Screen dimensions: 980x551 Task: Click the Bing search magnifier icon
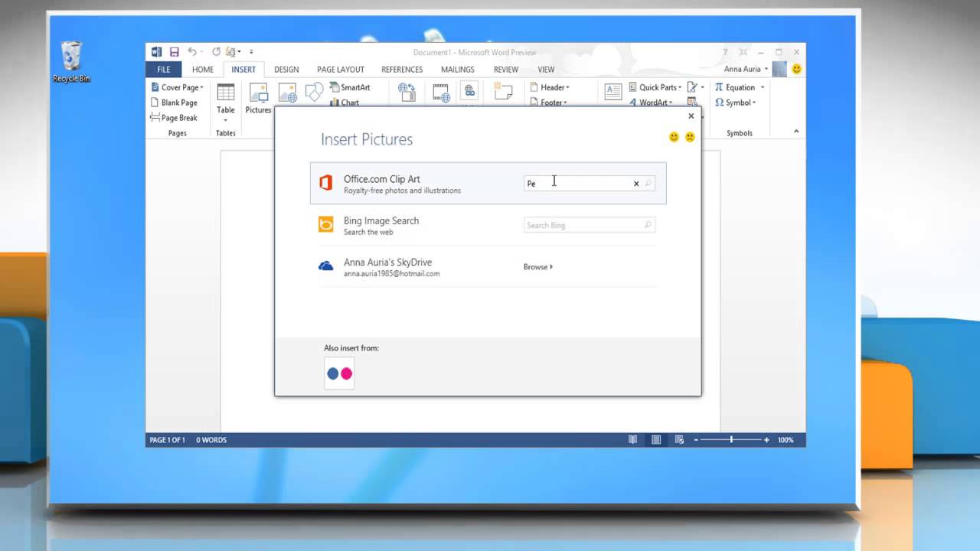(648, 225)
